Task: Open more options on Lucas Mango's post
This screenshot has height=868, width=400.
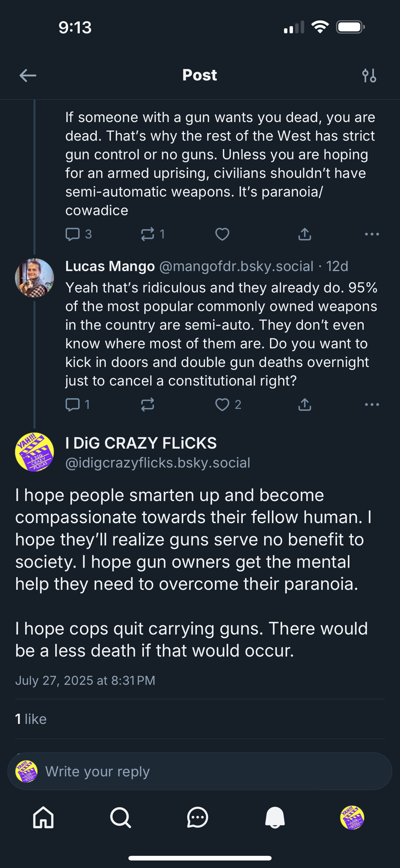Action: [x=372, y=404]
